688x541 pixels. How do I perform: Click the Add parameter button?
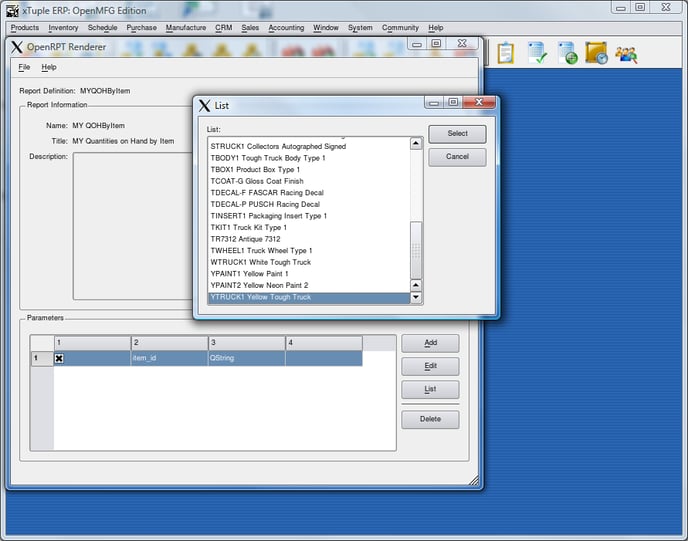coord(430,343)
